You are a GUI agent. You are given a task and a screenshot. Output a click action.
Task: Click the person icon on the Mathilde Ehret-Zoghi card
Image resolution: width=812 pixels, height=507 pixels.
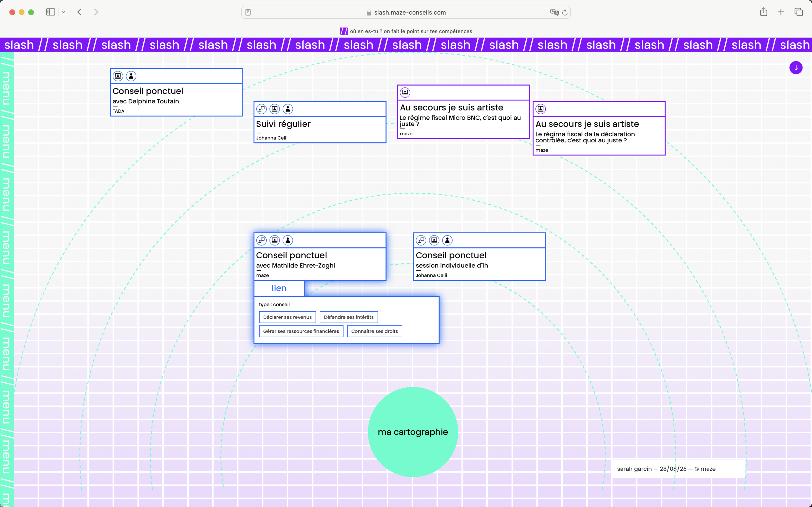[x=288, y=240]
